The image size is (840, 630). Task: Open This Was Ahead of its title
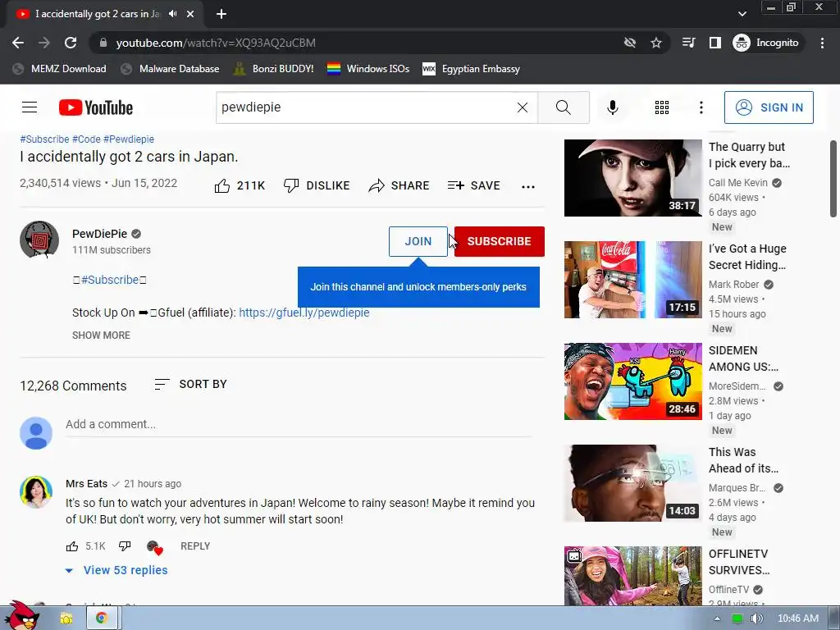743,460
